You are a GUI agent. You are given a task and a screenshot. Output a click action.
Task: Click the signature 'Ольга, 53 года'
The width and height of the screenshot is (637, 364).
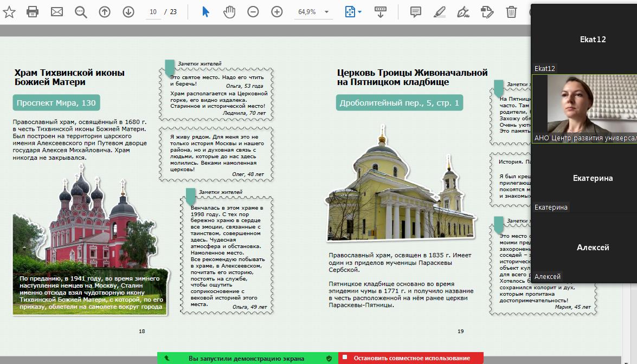coord(244,86)
